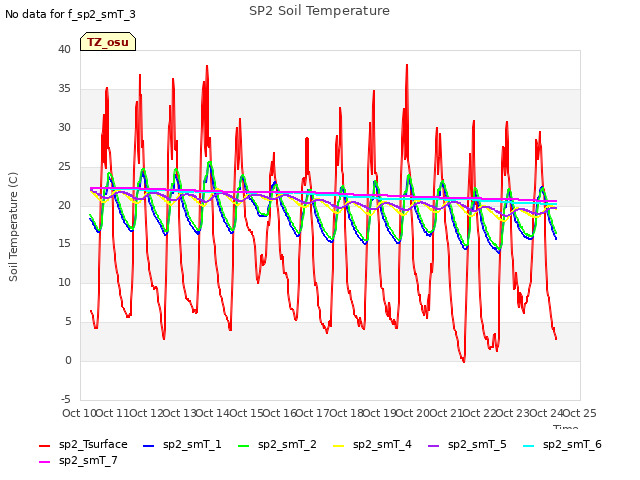Click the blue sp2_smT_1 legend swatch
640x480 pixels.
pyautogui.click(x=149, y=446)
